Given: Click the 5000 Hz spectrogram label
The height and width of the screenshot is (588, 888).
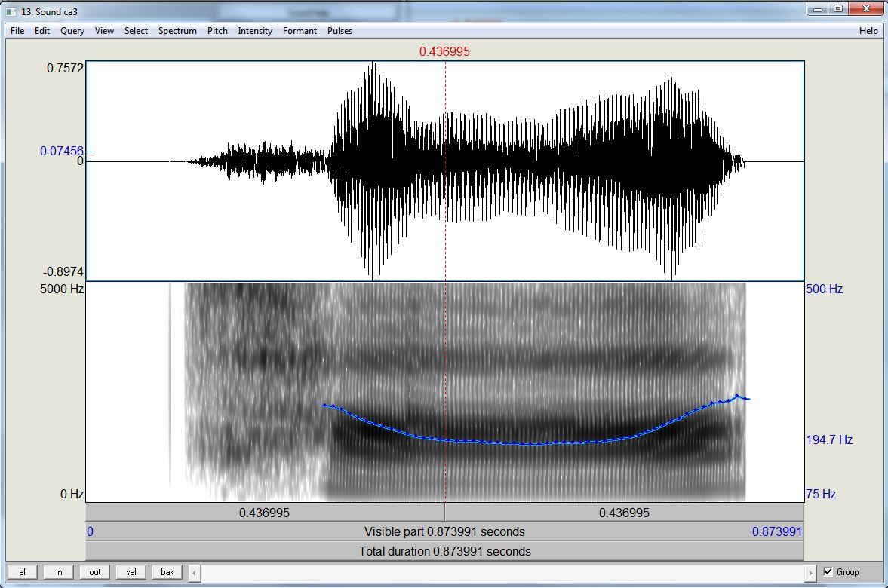Looking at the screenshot, I should 62,289.
